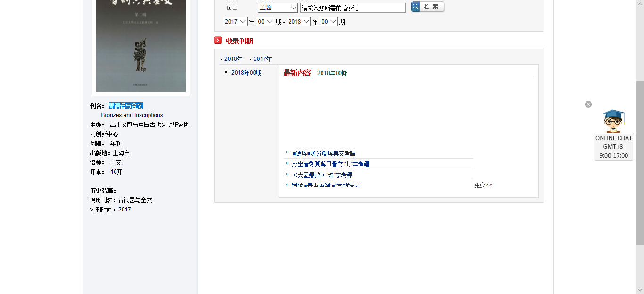The width and height of the screenshot is (644, 294).
Task: Click the journal cover thumbnail image
Action: [141, 46]
